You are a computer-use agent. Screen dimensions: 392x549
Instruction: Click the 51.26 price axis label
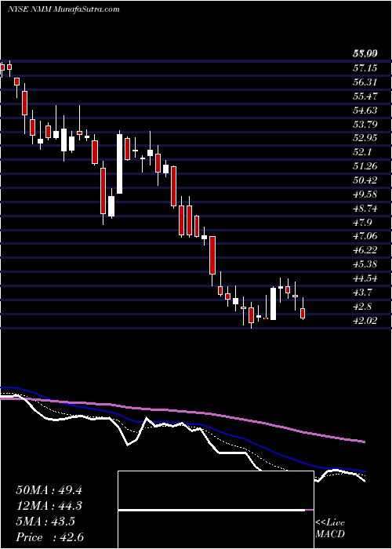pyautogui.click(x=365, y=166)
